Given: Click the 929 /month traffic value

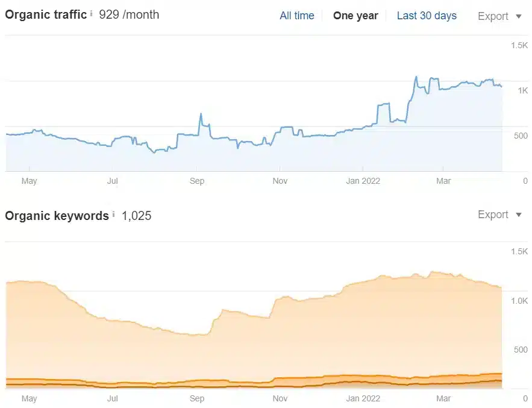Looking at the screenshot, I should click(129, 14).
